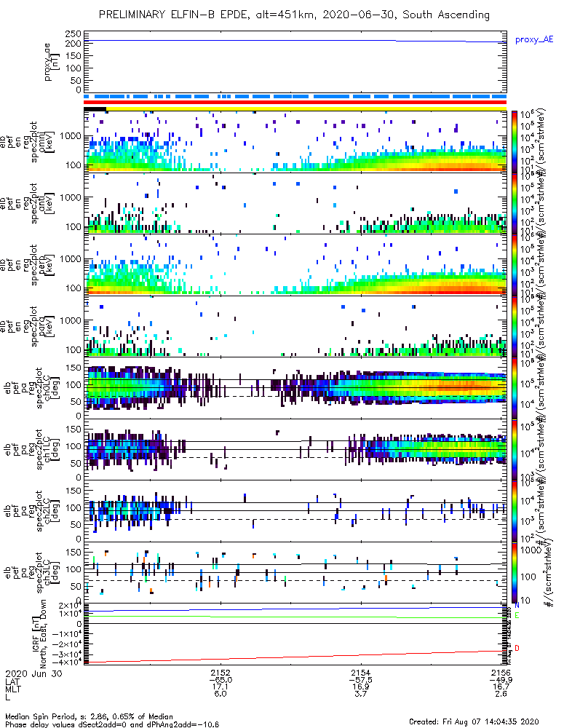The height and width of the screenshot is (728, 564).
Task: Click the top omni spectrogram color scale bar
Action: pyautogui.click(x=515, y=142)
